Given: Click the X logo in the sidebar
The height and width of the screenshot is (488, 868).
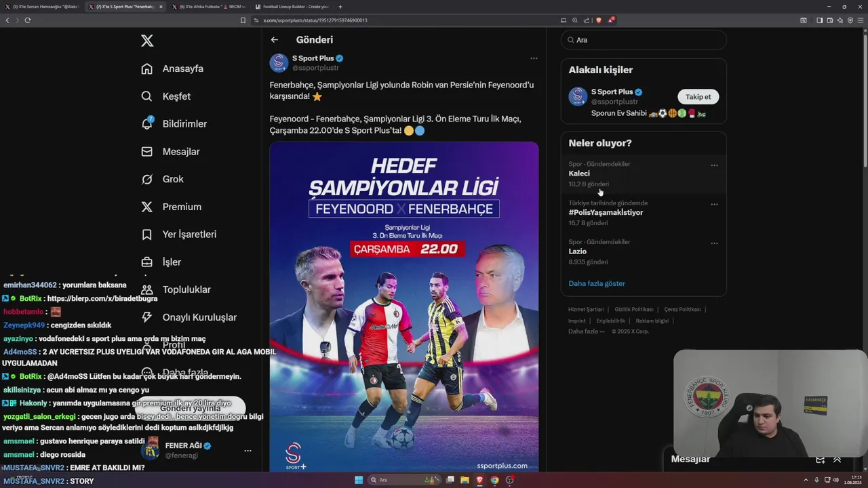Looking at the screenshot, I should pos(147,41).
